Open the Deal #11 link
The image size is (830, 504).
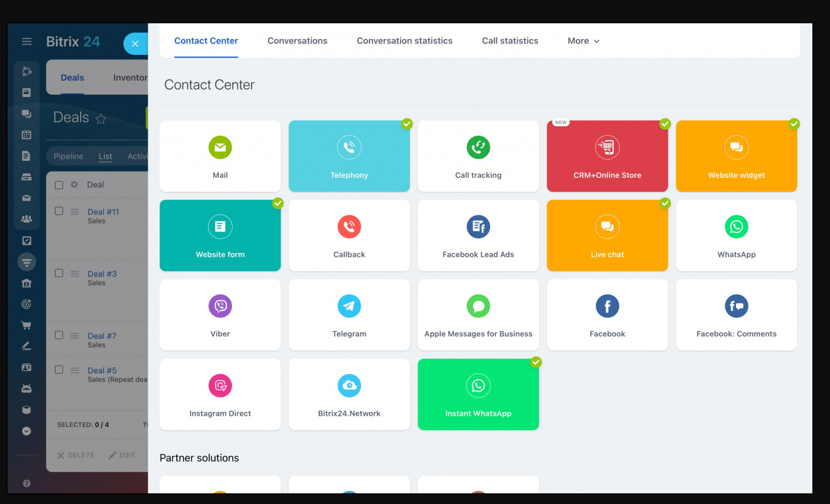(103, 212)
